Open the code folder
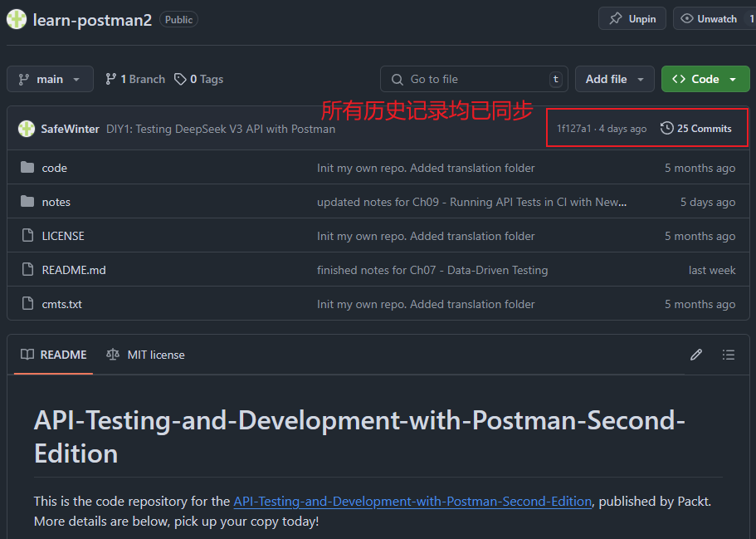Screen dimensions: 756x539 (x=55, y=168)
